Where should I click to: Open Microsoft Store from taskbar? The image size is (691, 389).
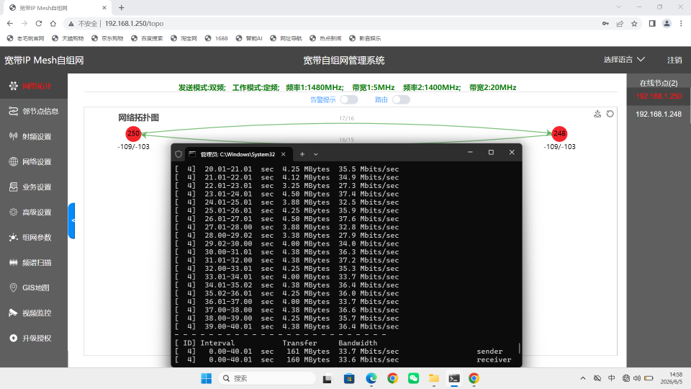click(349, 378)
